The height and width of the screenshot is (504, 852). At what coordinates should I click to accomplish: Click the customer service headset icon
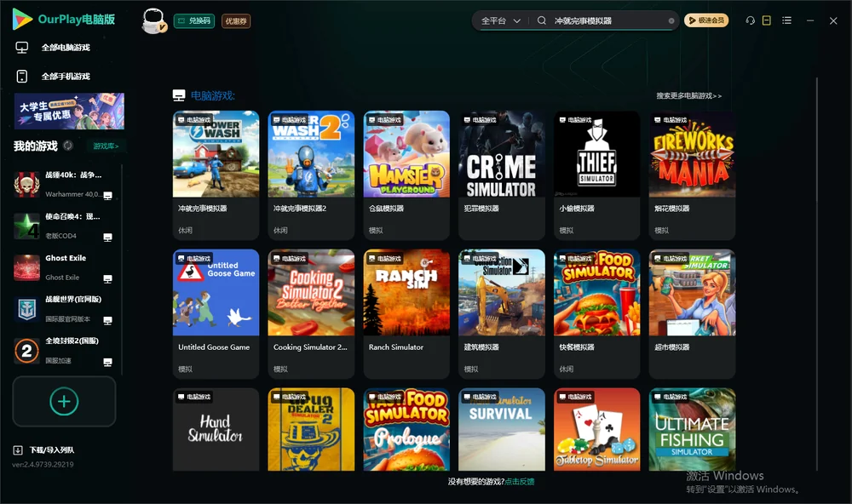pos(751,20)
